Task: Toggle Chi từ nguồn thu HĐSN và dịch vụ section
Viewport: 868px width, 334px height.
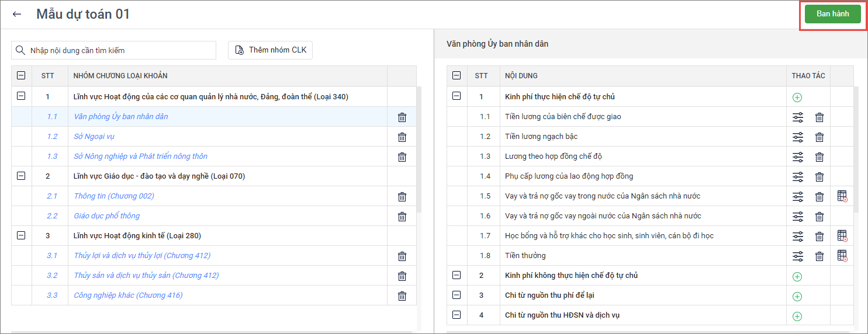Action: (x=457, y=315)
